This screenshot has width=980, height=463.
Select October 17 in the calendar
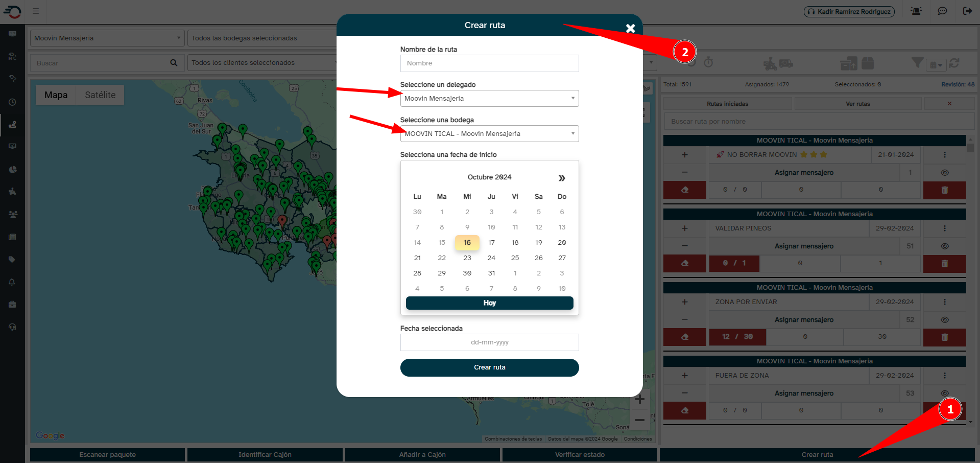491,243
